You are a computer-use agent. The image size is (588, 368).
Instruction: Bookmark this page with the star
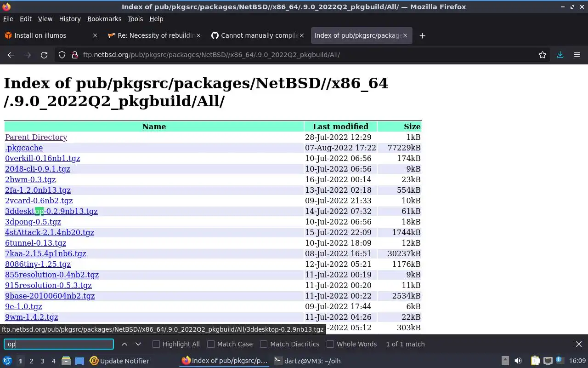coord(543,55)
